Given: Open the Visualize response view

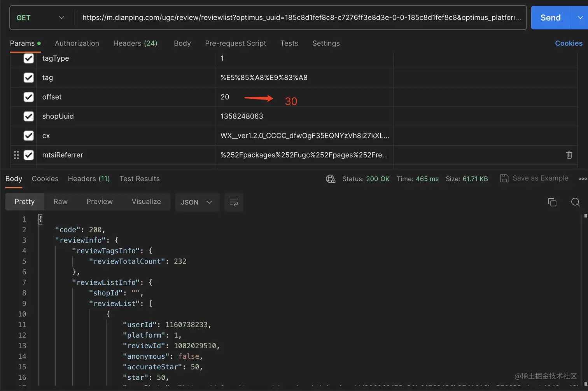Looking at the screenshot, I should [146, 202].
